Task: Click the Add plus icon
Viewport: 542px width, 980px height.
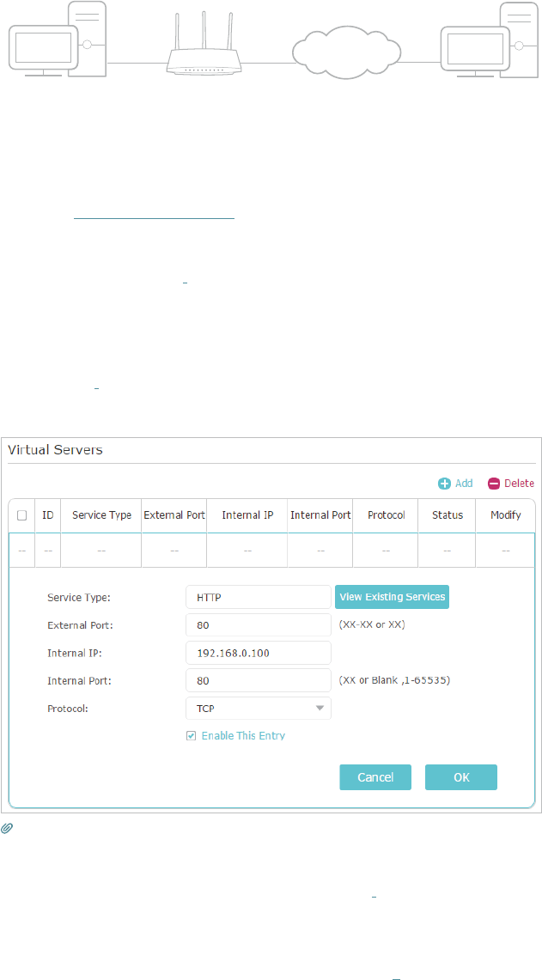Action: click(x=444, y=483)
